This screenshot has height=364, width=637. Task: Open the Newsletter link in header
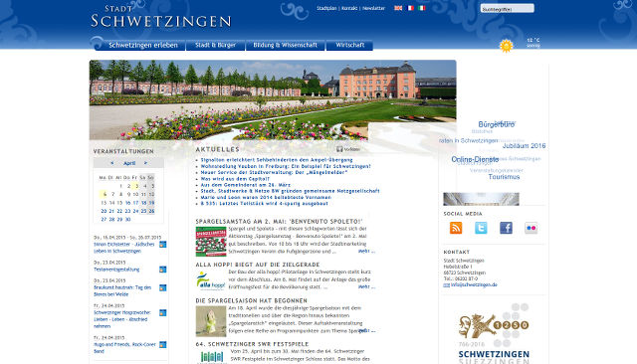click(x=373, y=8)
